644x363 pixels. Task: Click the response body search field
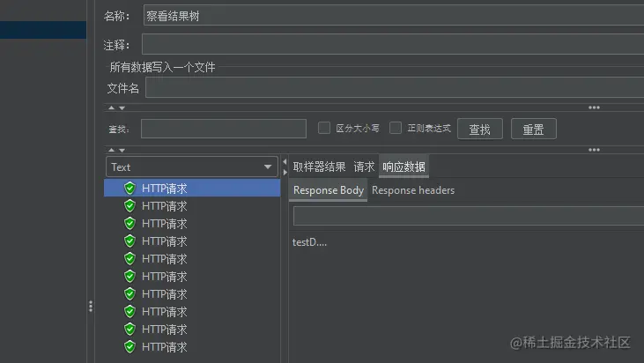(x=468, y=216)
